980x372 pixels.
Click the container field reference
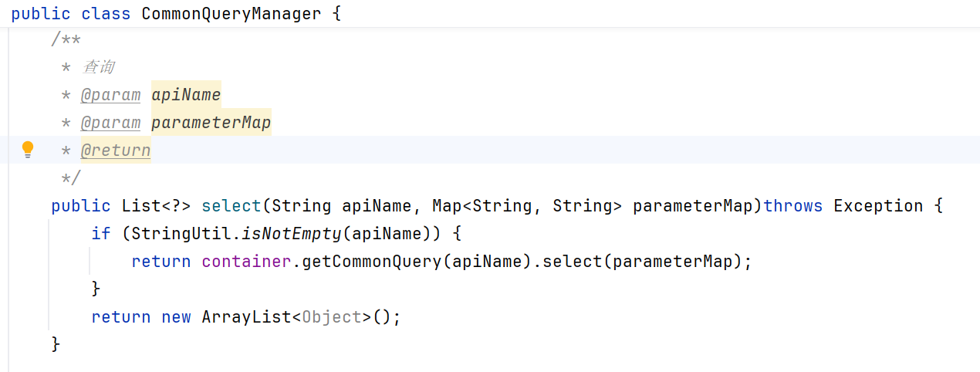click(x=247, y=262)
